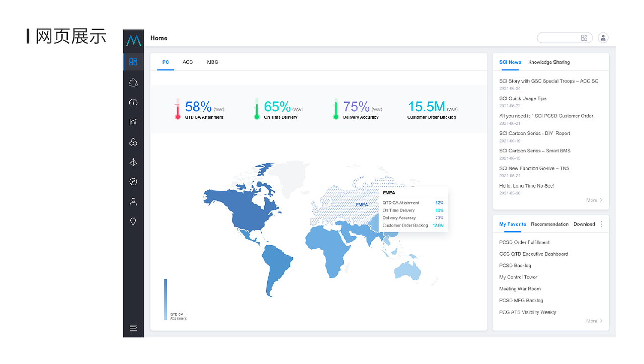644x364 pixels.
Task: Open SCI Story with GSC Special Troops article
Action: tap(549, 81)
